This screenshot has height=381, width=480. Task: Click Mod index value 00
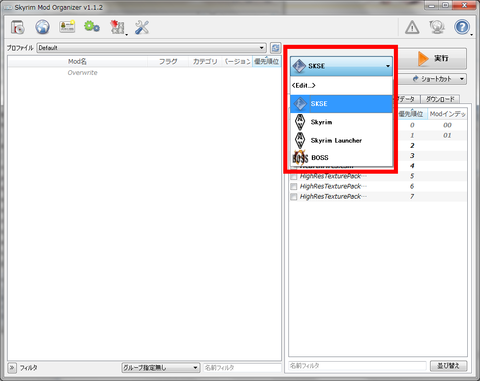pyautogui.click(x=447, y=125)
